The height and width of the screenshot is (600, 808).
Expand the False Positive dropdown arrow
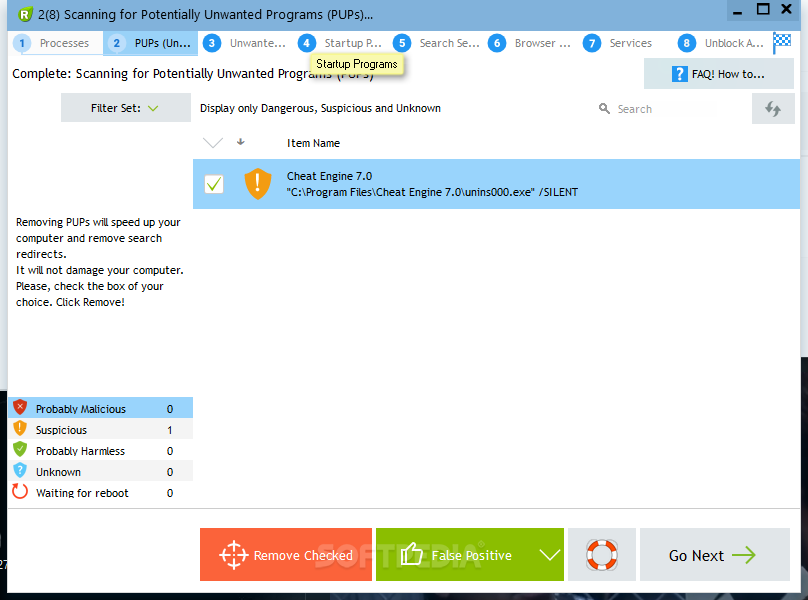(549, 555)
